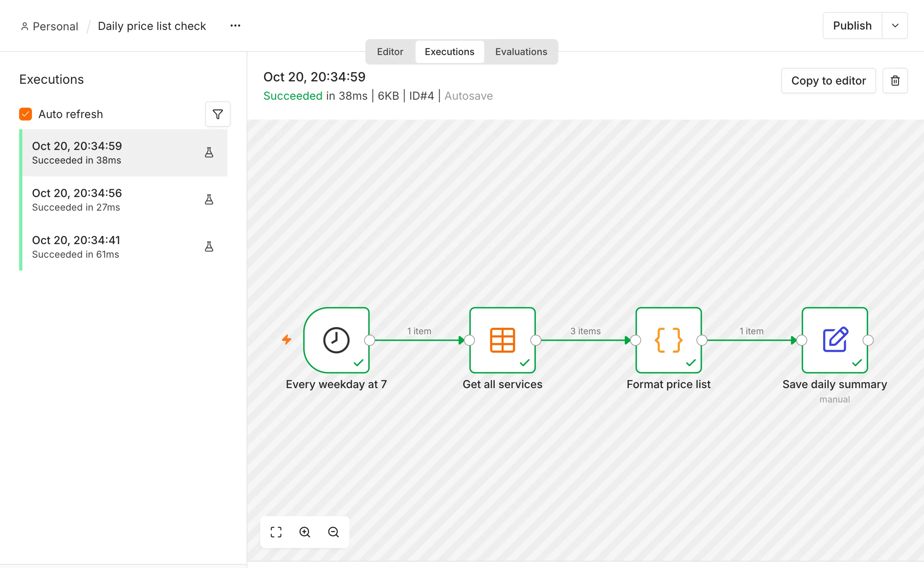The height and width of the screenshot is (568, 924).
Task: Select the Get all services table node
Action: coord(503,340)
